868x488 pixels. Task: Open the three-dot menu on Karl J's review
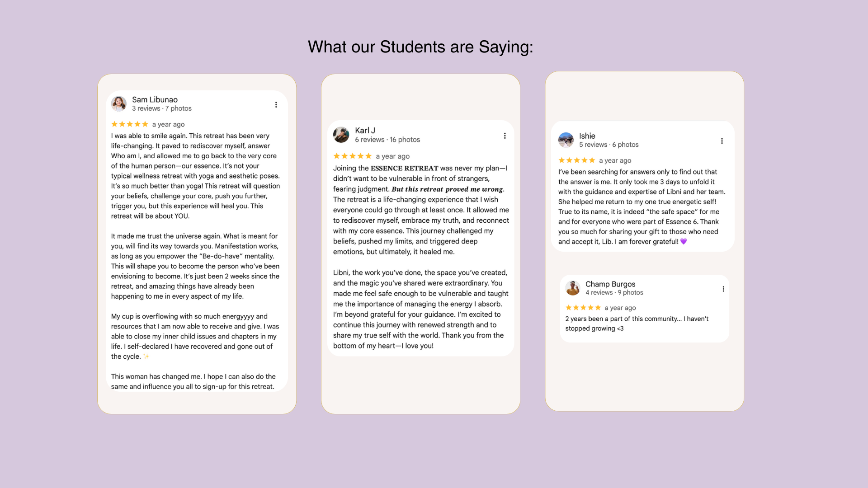(x=505, y=136)
